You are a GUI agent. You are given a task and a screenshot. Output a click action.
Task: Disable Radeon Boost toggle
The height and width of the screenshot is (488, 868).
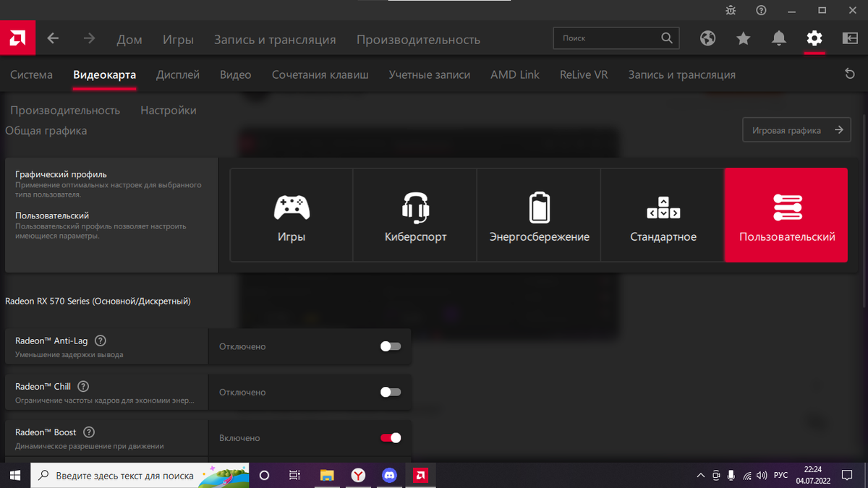391,437
